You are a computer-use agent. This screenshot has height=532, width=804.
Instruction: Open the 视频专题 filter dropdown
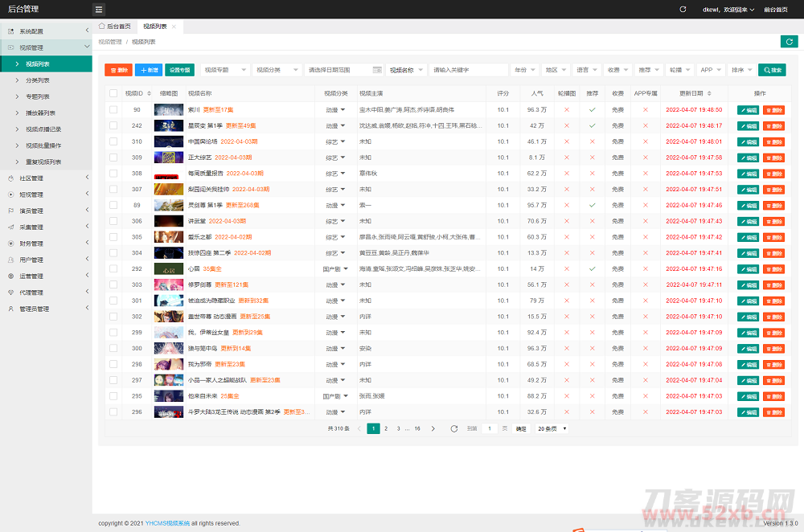(224, 70)
